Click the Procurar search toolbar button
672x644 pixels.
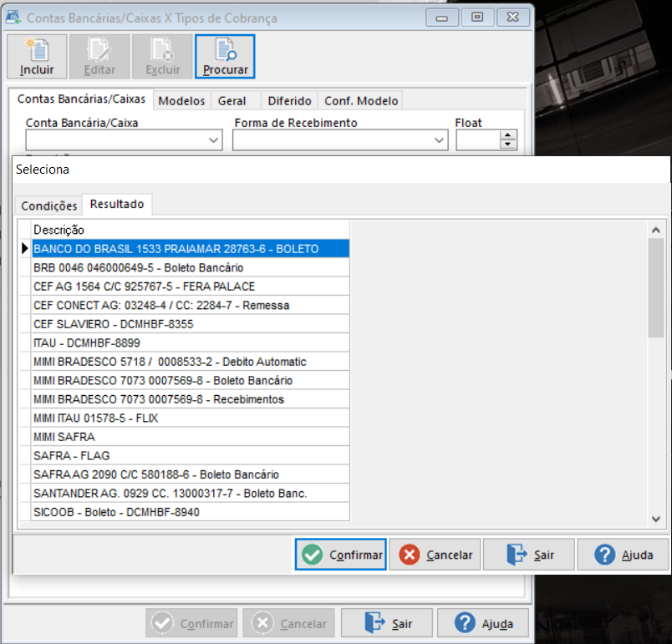click(x=225, y=57)
